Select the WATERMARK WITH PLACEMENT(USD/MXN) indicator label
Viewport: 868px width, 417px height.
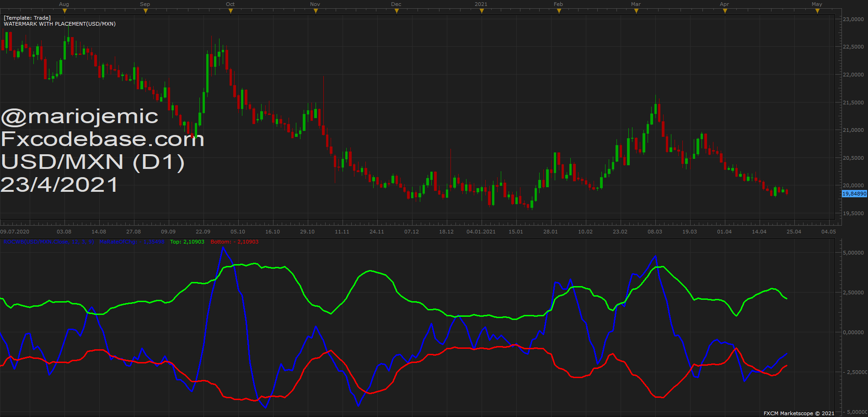click(59, 24)
